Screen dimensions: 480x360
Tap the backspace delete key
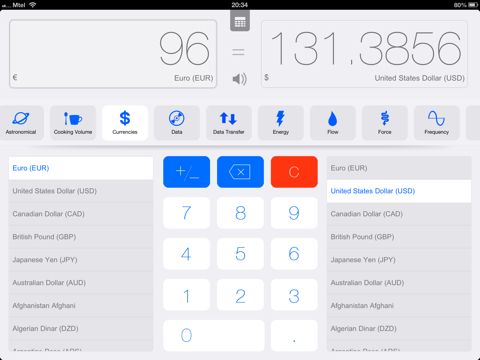coord(240,172)
